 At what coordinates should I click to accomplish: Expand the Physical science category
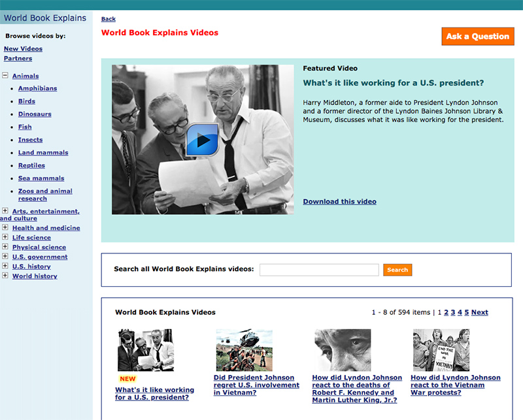click(5, 247)
